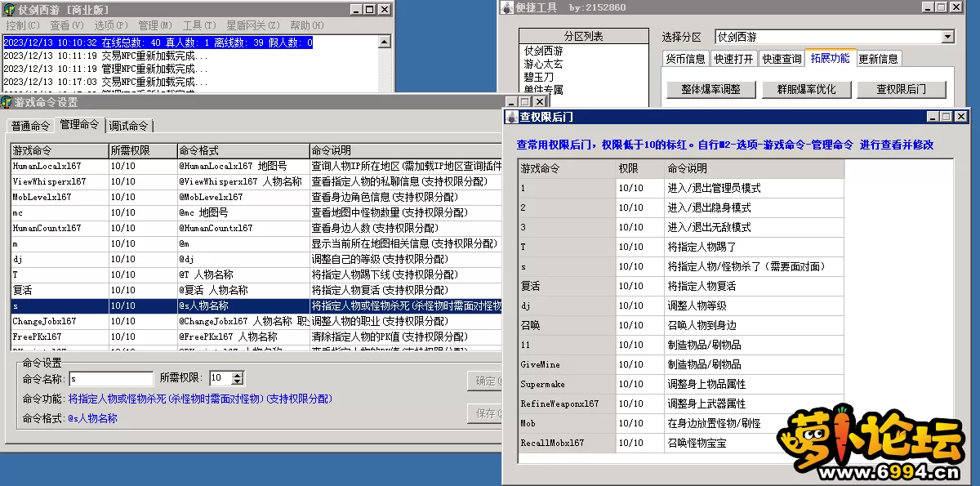
Task: Select 伏剑西游 in the 分区列表
Action: coord(544,51)
